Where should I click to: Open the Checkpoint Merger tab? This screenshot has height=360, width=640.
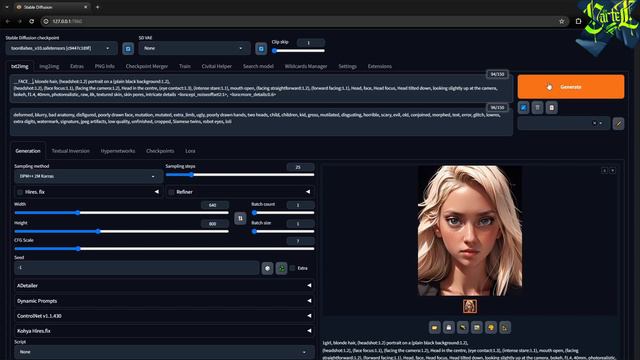[x=147, y=66]
